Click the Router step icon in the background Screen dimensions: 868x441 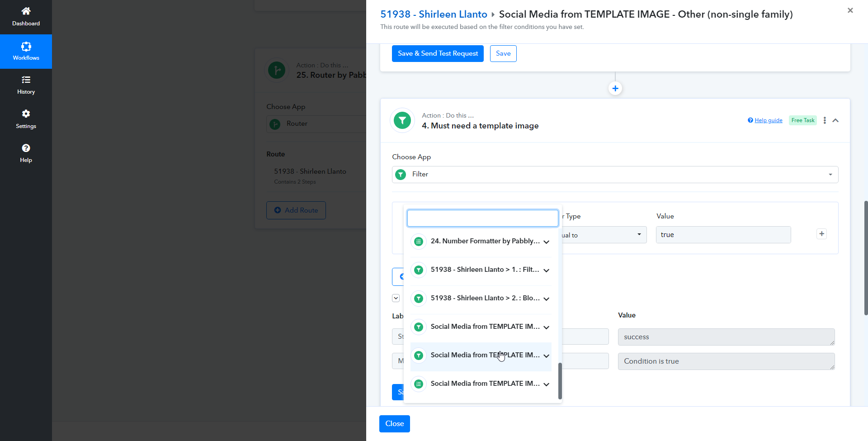click(x=277, y=70)
